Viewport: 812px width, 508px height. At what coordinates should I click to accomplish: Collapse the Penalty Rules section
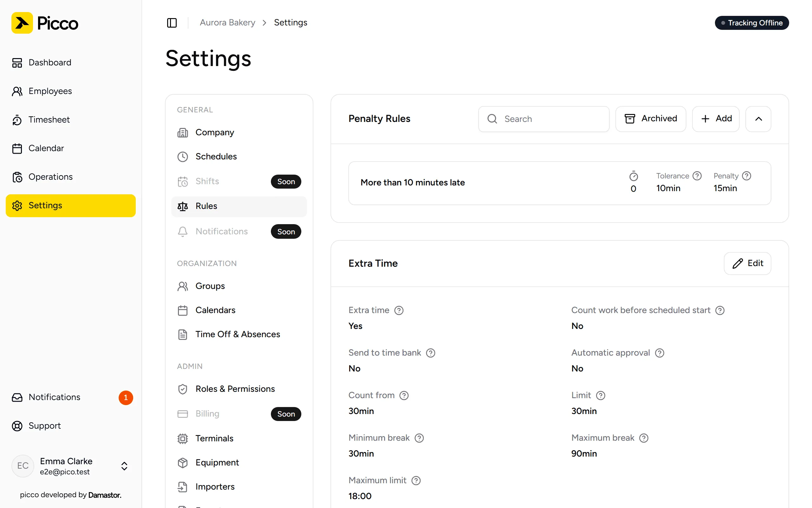pos(758,119)
